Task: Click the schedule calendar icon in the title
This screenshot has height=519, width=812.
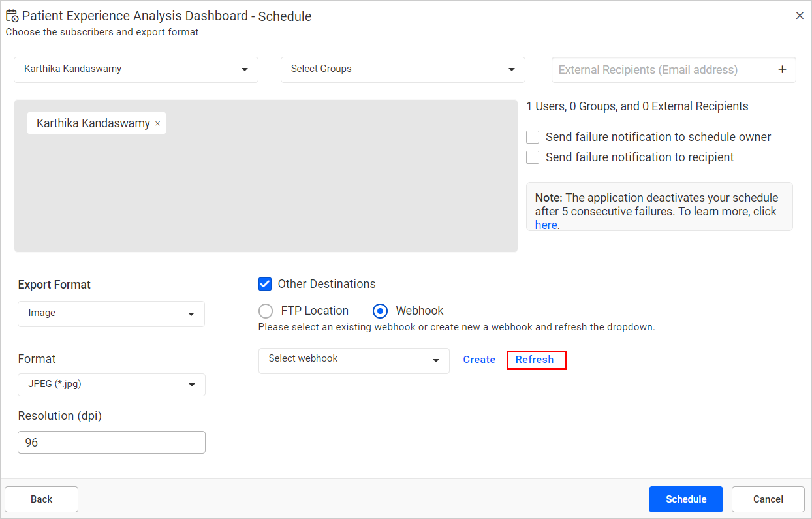Action: pos(12,16)
